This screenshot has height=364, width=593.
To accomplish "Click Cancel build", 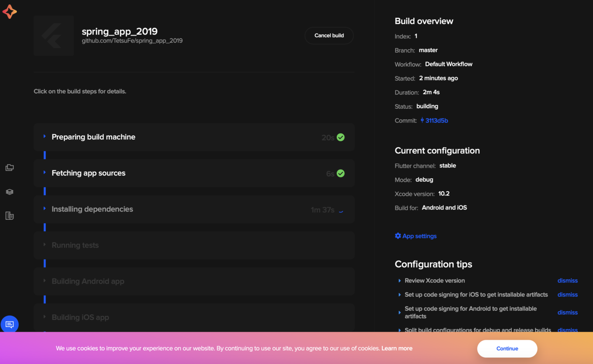I will click(x=329, y=35).
